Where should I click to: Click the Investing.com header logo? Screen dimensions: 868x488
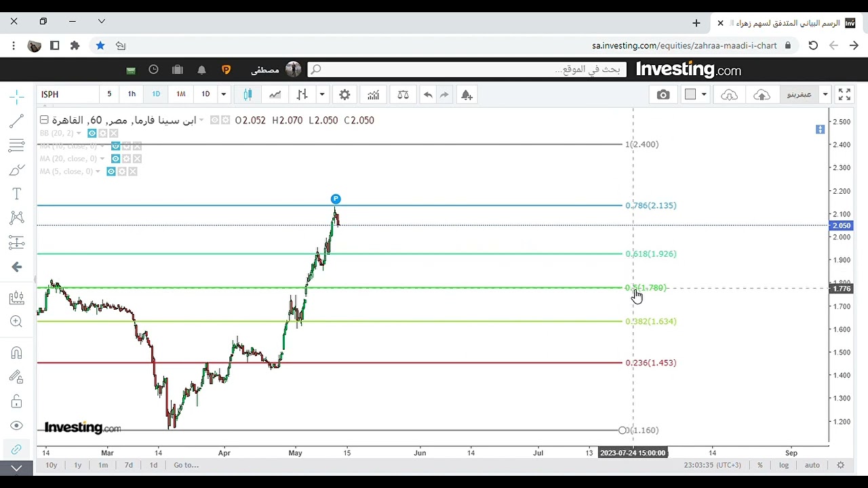(x=688, y=69)
